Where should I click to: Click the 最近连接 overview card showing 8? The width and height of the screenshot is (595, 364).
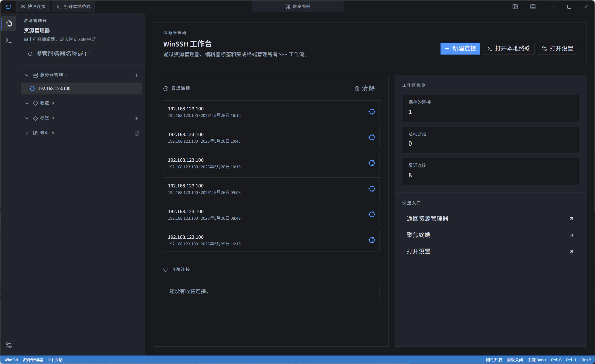490,171
